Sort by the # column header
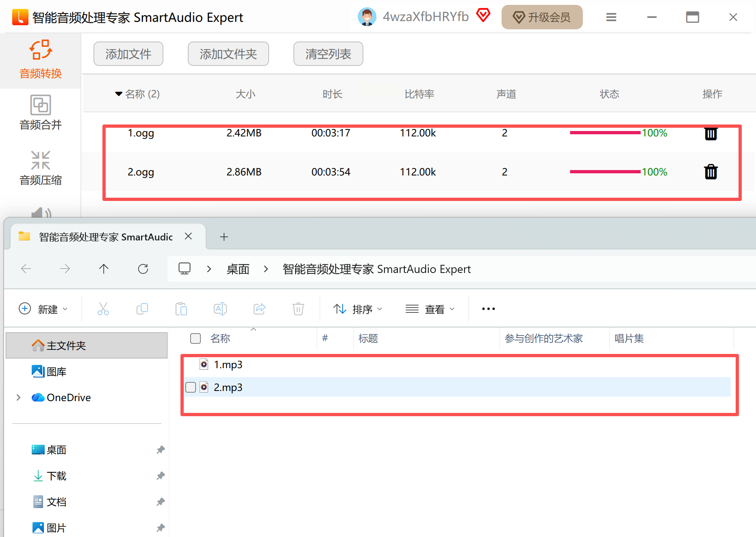This screenshot has height=537, width=756. (325, 338)
